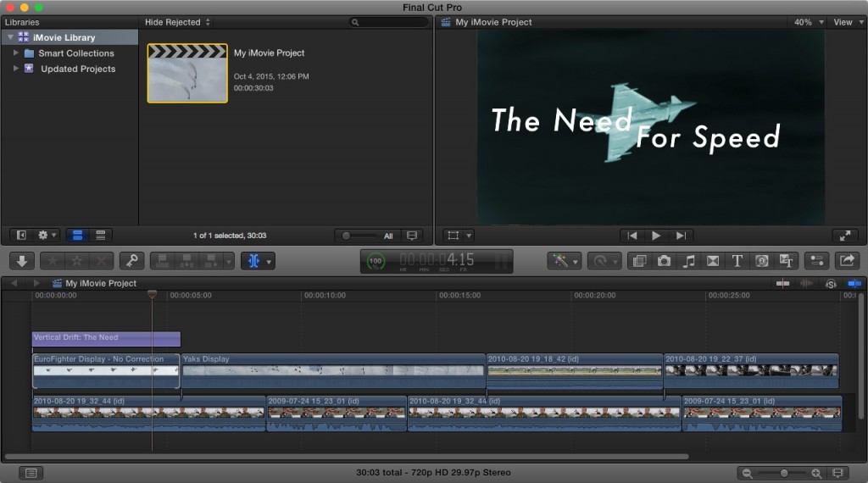This screenshot has height=483, width=868.
Task: Select Vertical Drift: The Need title clip
Action: 106,338
